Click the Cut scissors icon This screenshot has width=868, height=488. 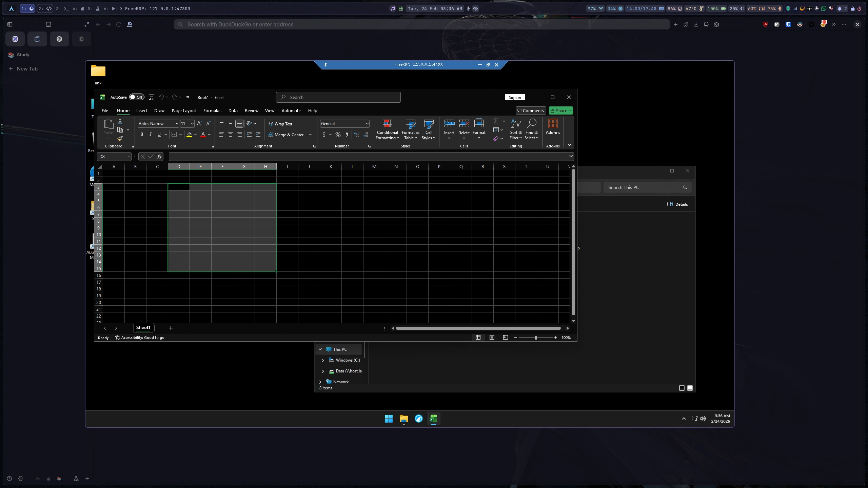pos(120,121)
